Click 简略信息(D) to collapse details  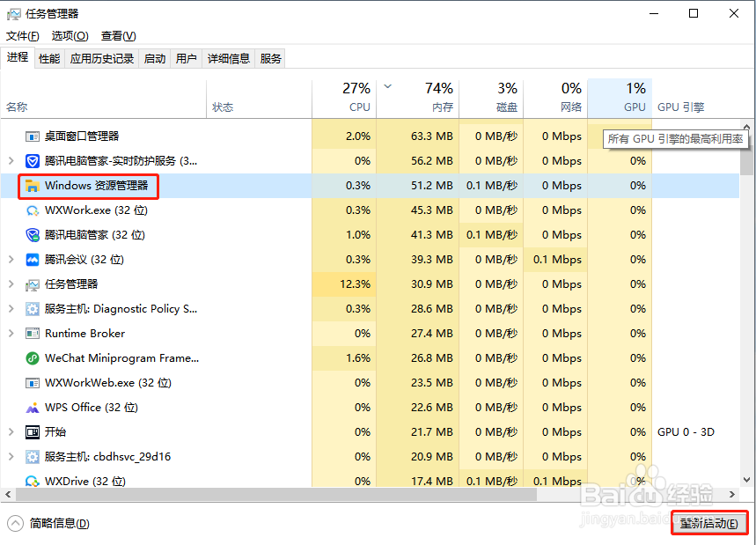point(48,522)
